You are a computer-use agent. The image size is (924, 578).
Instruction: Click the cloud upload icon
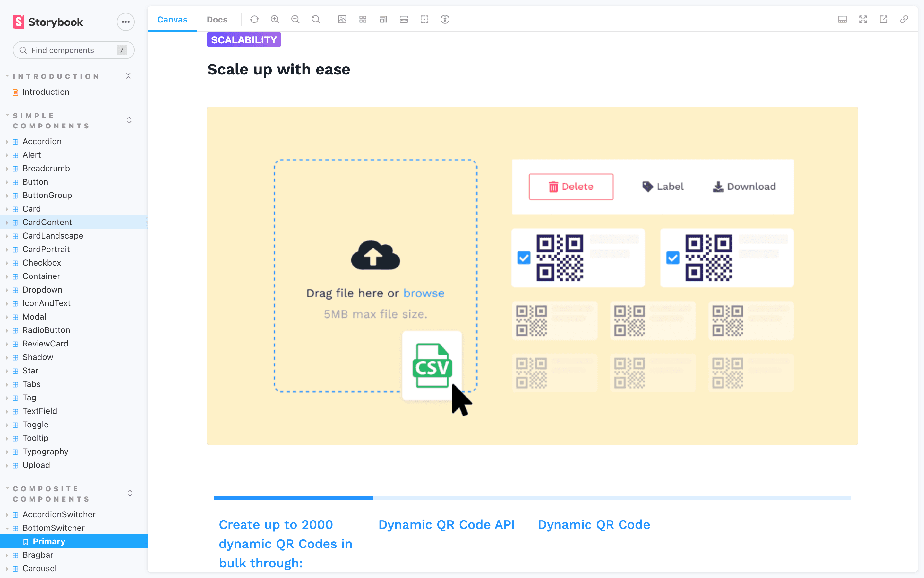point(375,255)
